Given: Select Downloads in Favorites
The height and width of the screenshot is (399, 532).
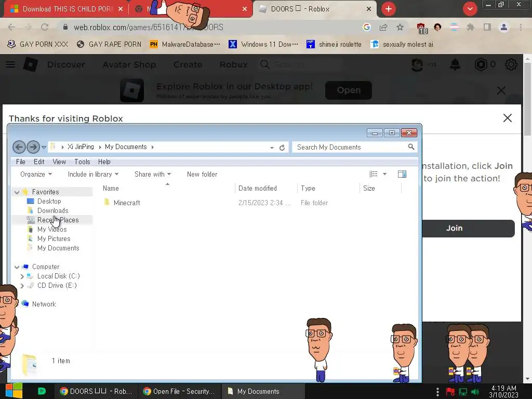Looking at the screenshot, I should 52,211.
